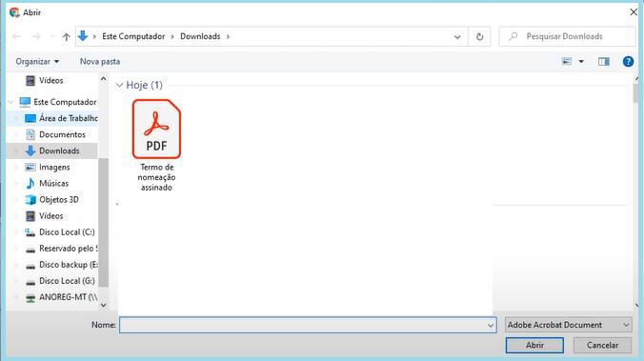Viewport: 644px width, 361px height.
Task: Click the back navigation arrow
Action: click(17, 37)
